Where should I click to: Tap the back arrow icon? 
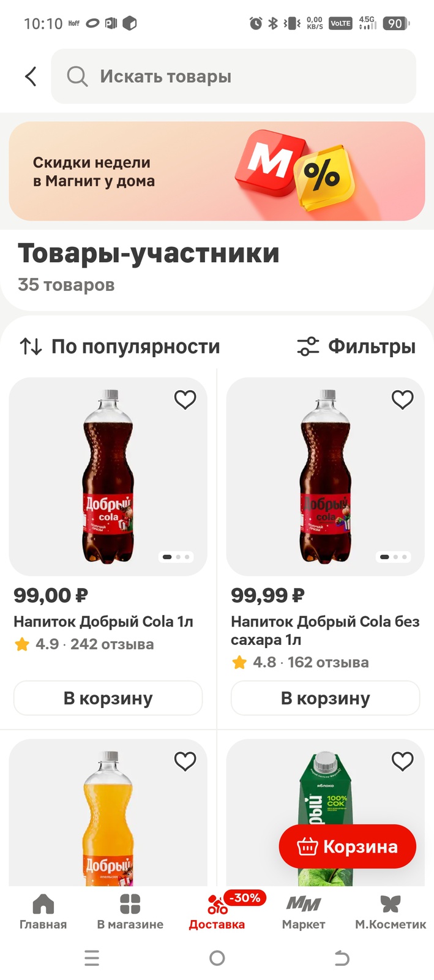tap(31, 77)
